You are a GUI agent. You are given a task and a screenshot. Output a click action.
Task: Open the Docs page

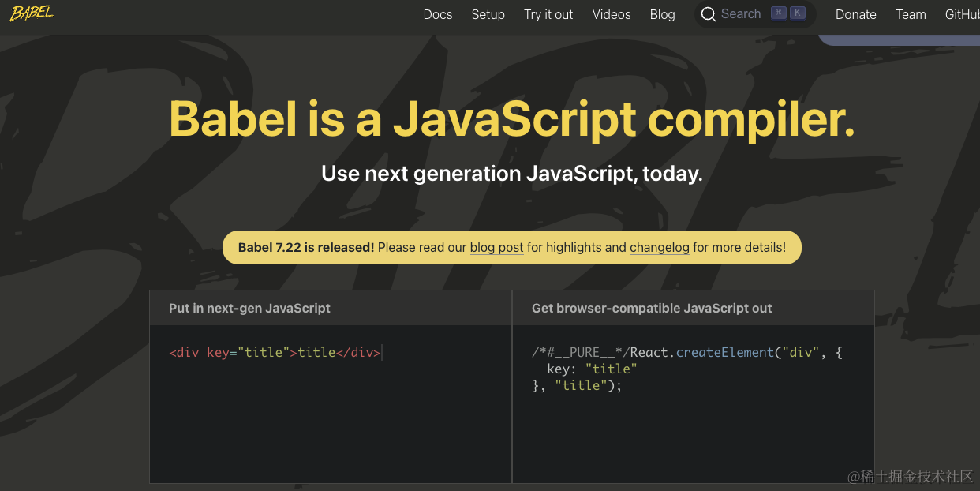coord(438,14)
